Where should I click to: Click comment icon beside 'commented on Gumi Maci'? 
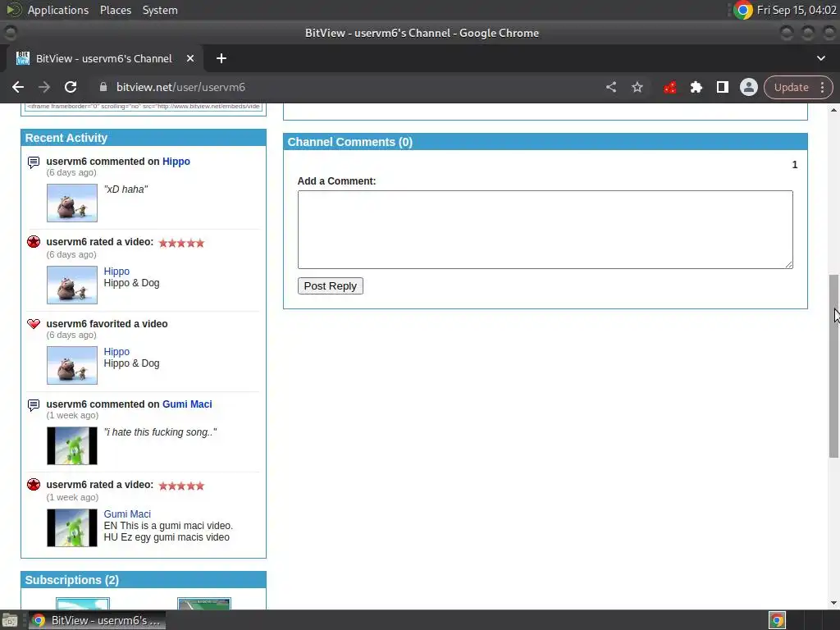click(33, 404)
